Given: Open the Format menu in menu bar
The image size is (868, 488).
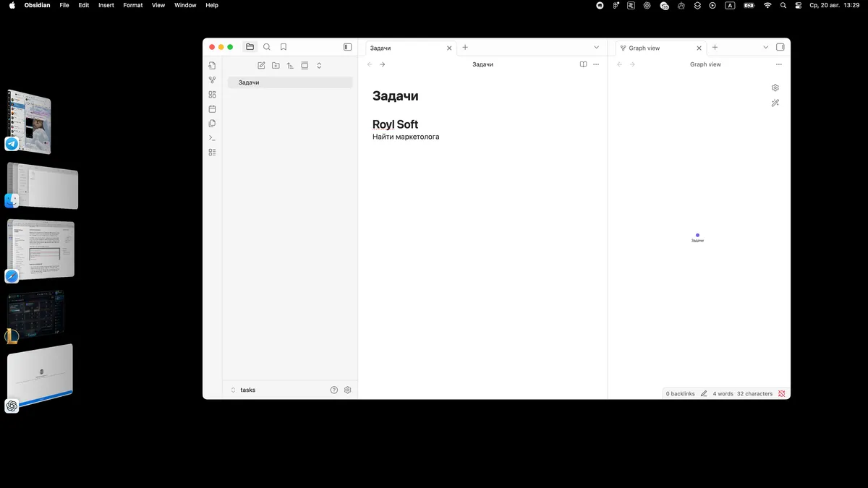Looking at the screenshot, I should coord(132,5).
